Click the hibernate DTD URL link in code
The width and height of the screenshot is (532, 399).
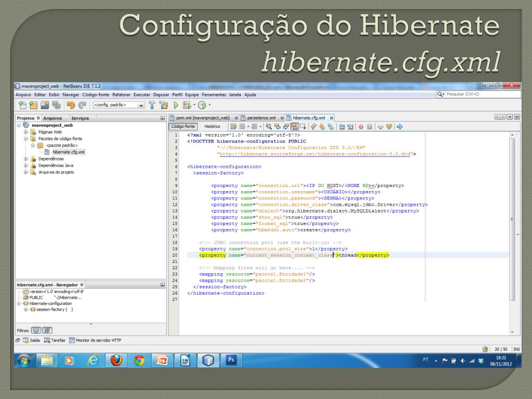point(315,154)
